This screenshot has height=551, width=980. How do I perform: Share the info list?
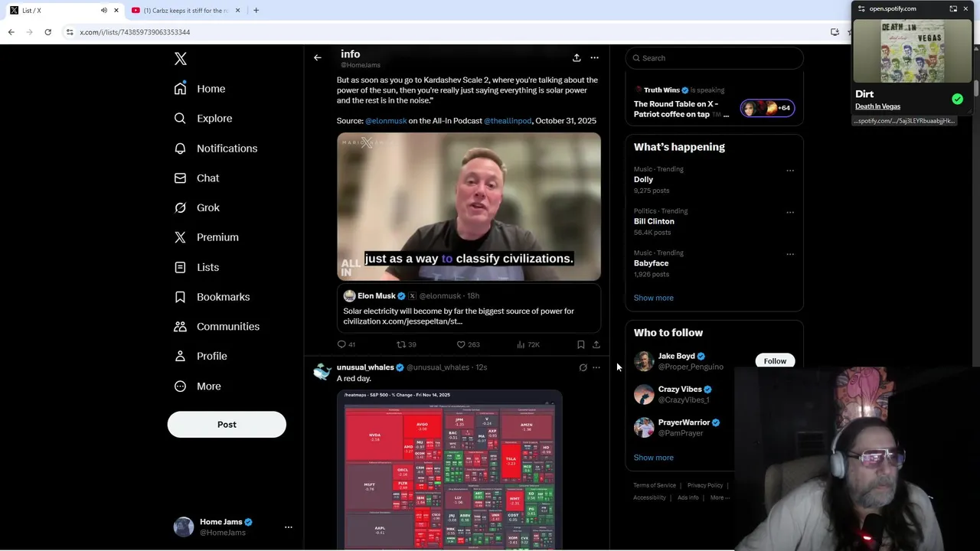click(577, 57)
